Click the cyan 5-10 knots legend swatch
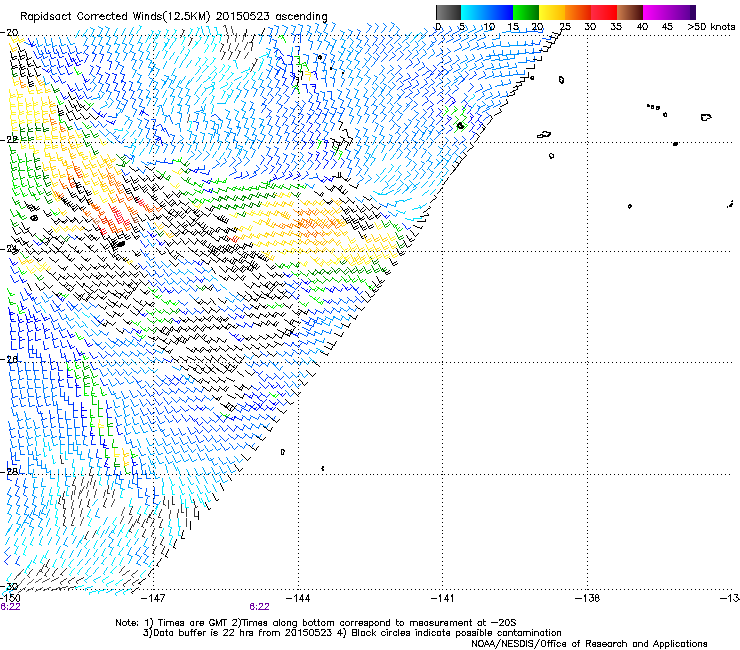Image resolution: width=740 pixels, height=650 pixels. [473, 12]
